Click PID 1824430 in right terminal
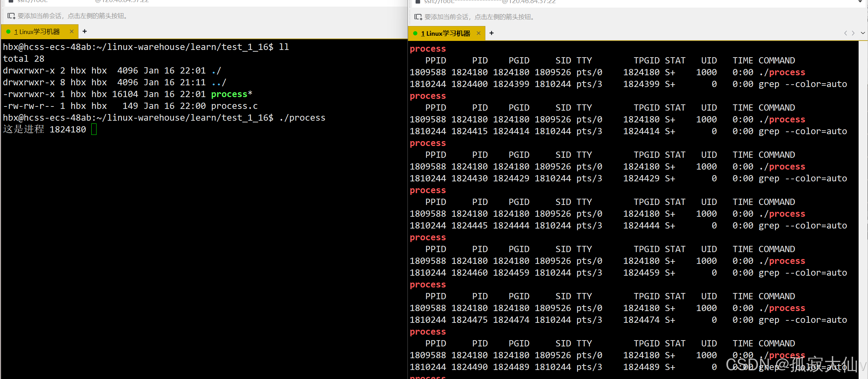 pos(469,178)
